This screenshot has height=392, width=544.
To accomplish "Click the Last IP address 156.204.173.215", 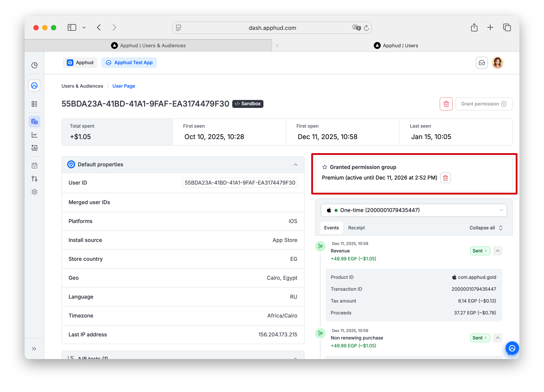I will tap(277, 334).
